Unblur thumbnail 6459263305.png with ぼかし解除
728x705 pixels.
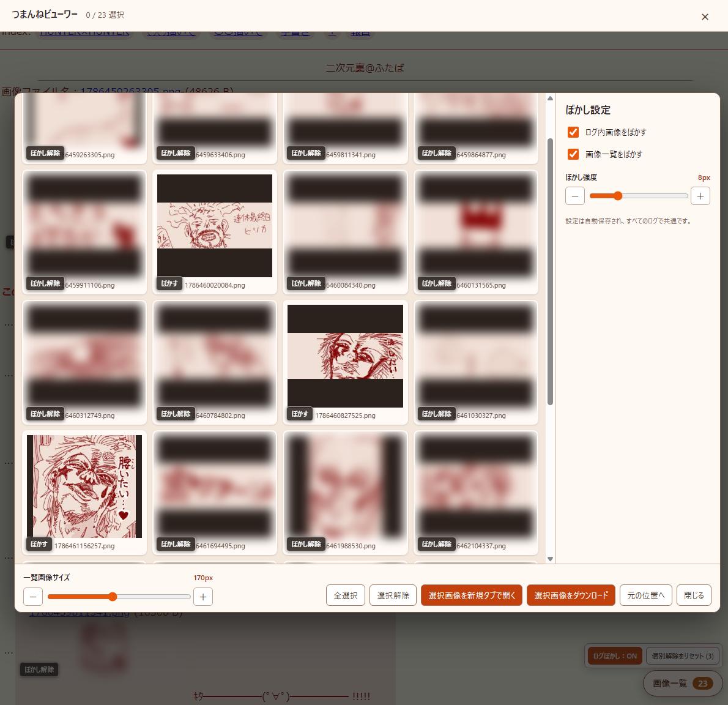(45, 153)
